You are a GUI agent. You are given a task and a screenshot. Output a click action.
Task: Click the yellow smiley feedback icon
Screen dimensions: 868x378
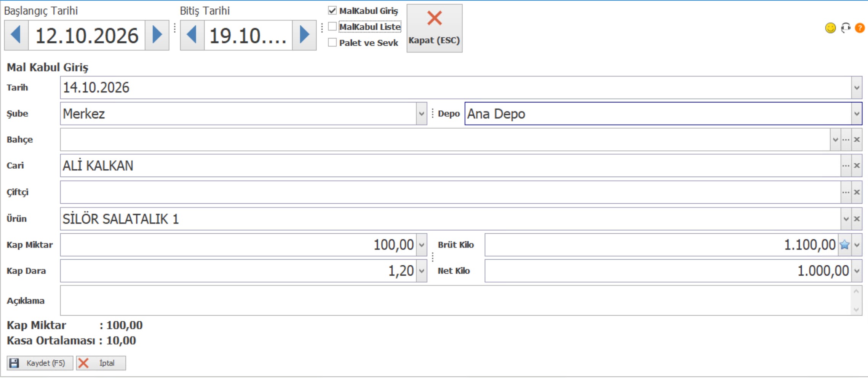(830, 28)
